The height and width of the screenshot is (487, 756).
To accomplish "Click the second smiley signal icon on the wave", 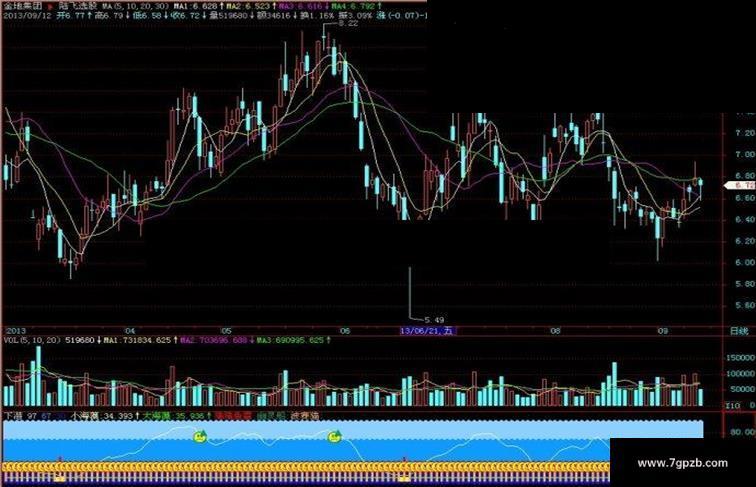I will click(334, 436).
